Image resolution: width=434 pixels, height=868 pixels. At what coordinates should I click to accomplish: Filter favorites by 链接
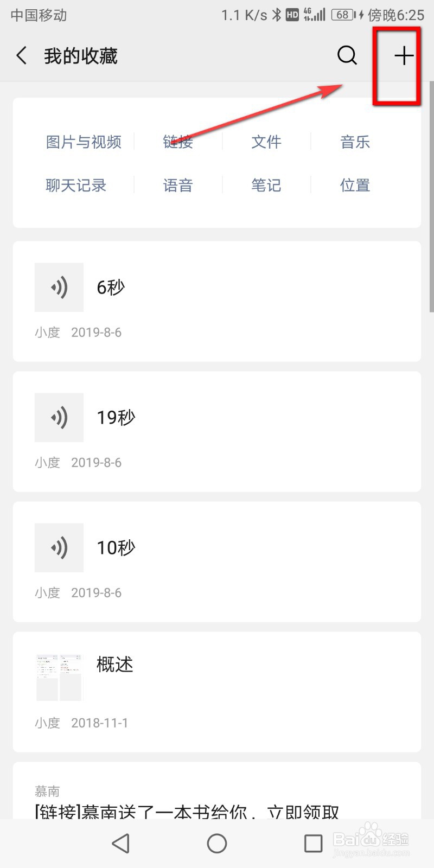pos(178,142)
